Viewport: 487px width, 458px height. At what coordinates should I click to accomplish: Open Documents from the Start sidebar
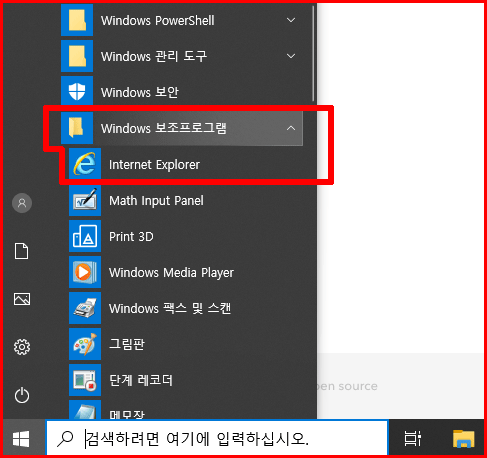22,251
